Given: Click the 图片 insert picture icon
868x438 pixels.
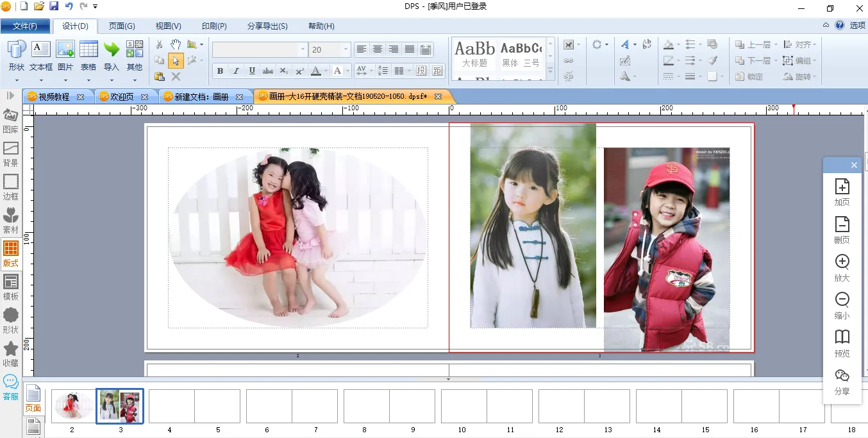Looking at the screenshot, I should [x=65, y=56].
